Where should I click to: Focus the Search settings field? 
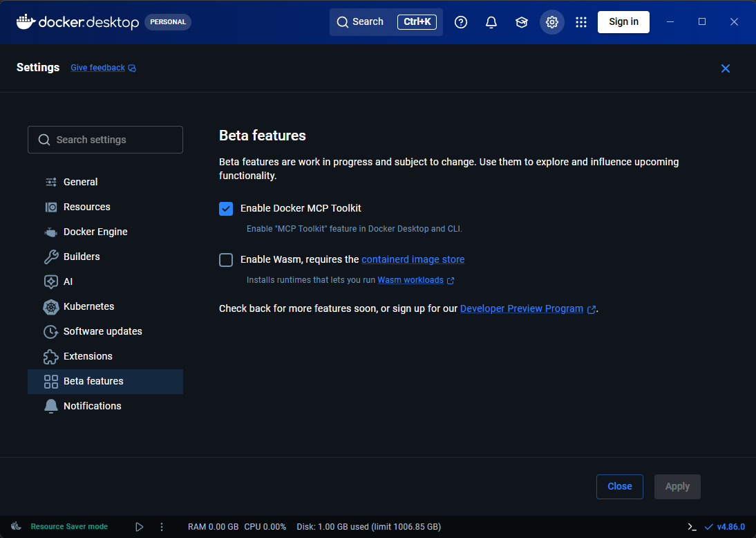click(105, 140)
